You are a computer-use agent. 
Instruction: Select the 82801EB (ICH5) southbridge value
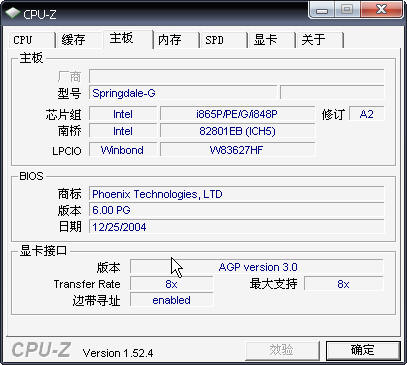(x=237, y=131)
